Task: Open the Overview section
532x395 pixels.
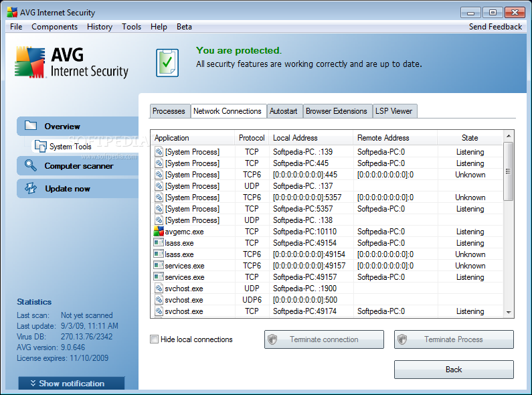Action: click(x=78, y=126)
